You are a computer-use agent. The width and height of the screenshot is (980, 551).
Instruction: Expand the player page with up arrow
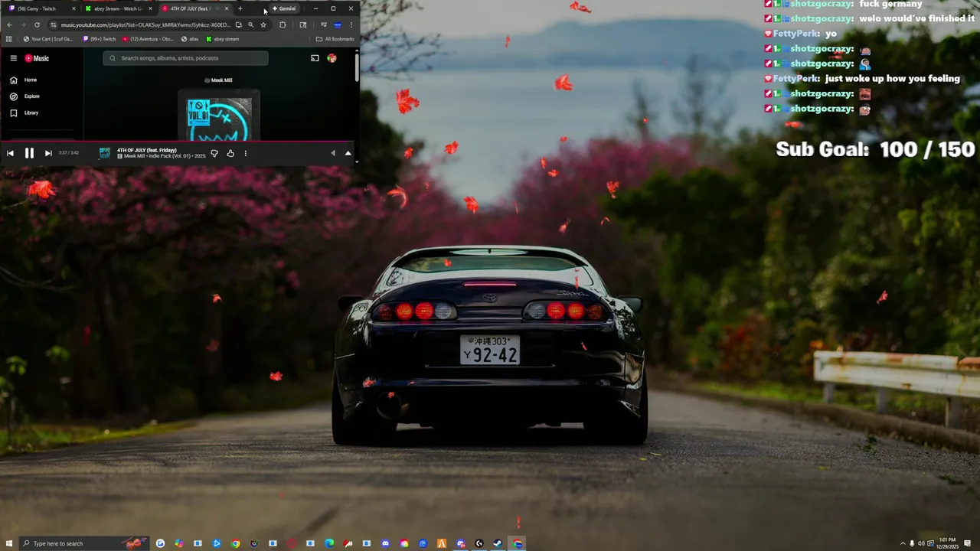(348, 153)
